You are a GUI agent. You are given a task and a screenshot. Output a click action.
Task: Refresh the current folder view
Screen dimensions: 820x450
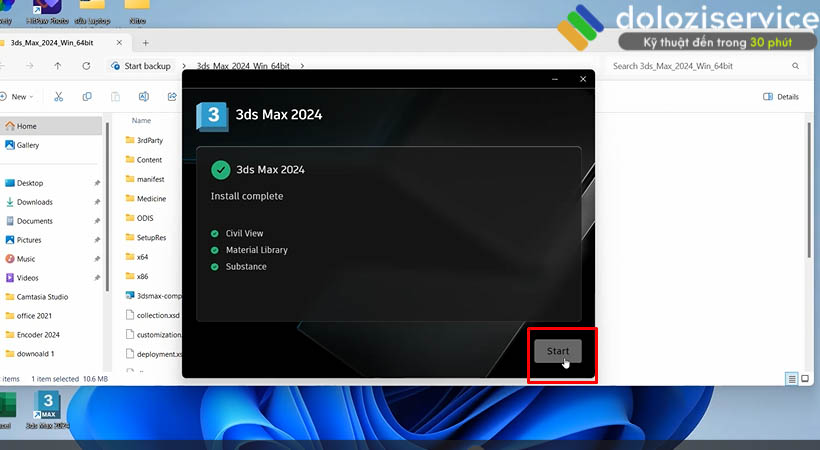84,66
